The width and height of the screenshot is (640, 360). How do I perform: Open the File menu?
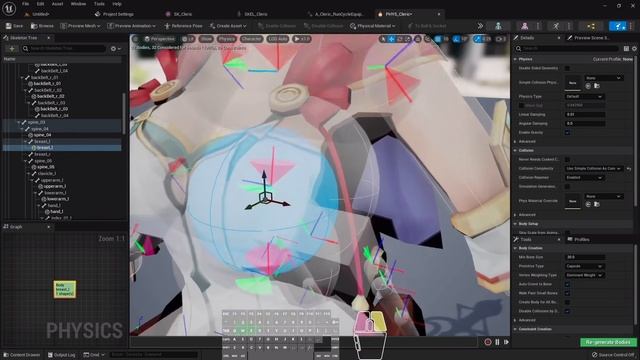coord(25,4)
